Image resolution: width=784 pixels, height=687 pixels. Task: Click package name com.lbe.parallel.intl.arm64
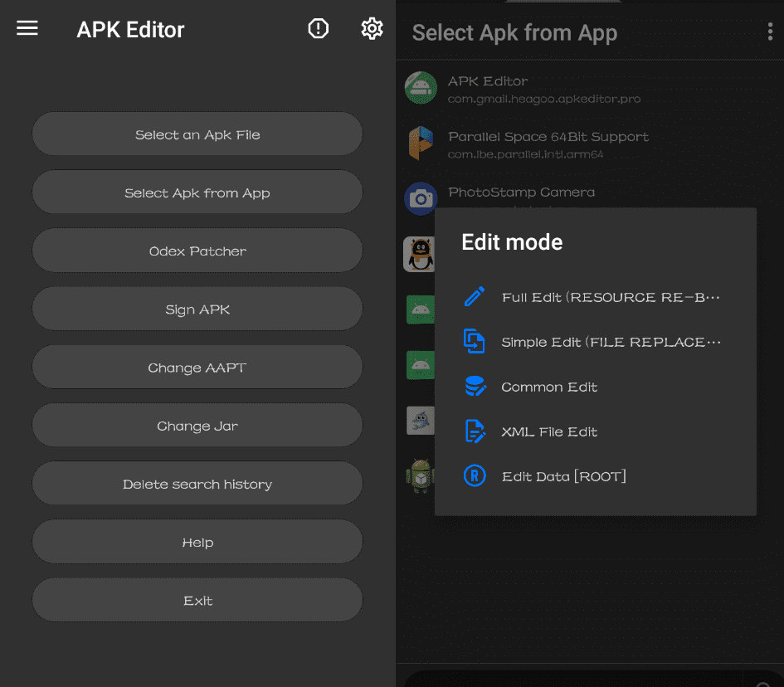tap(525, 154)
